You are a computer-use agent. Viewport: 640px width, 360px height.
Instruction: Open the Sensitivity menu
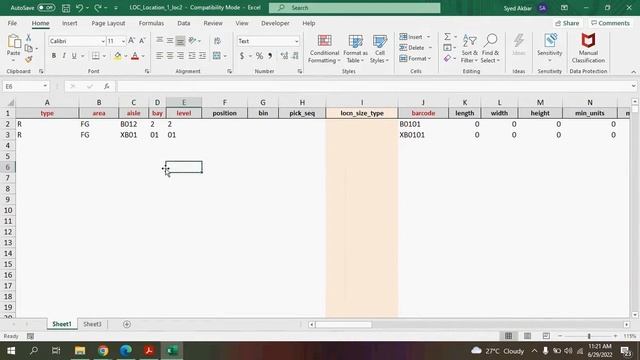(x=549, y=48)
